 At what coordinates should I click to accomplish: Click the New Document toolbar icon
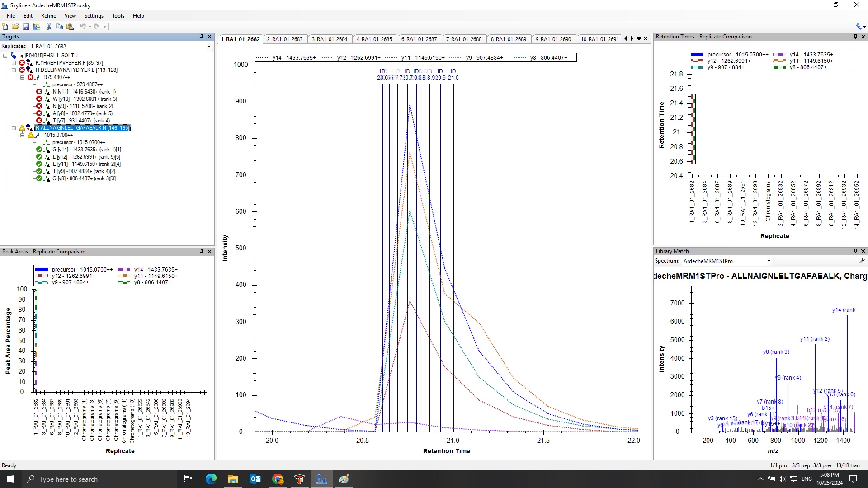pos(5,27)
